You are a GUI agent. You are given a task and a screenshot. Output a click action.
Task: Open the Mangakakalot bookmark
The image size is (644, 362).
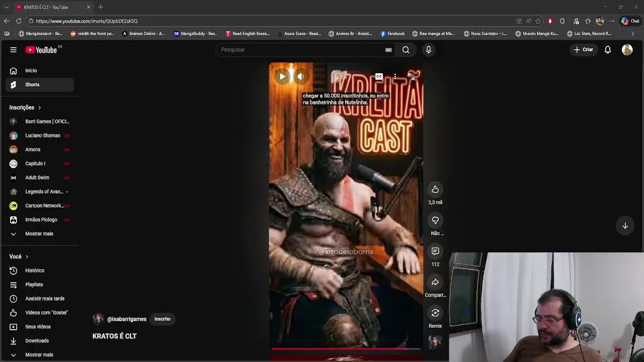point(40,34)
